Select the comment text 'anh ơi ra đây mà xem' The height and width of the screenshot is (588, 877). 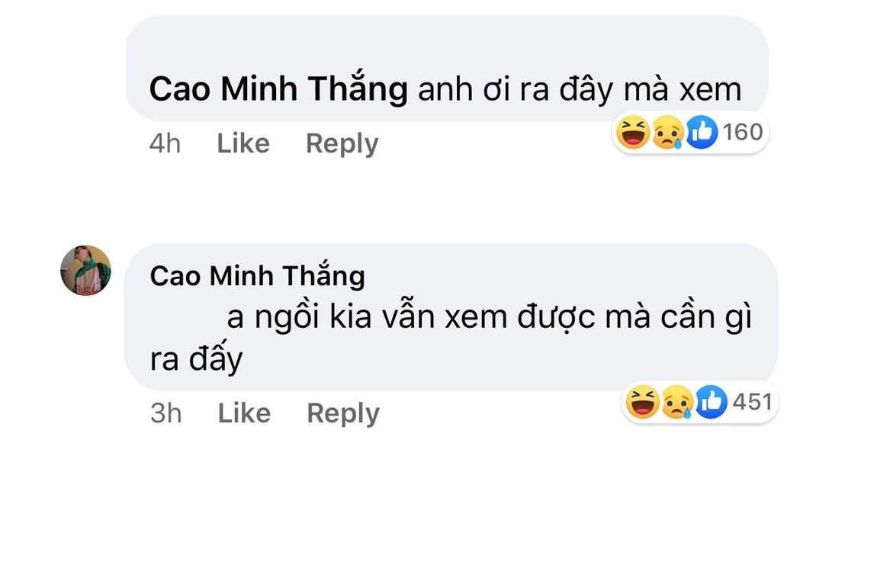coord(580,89)
